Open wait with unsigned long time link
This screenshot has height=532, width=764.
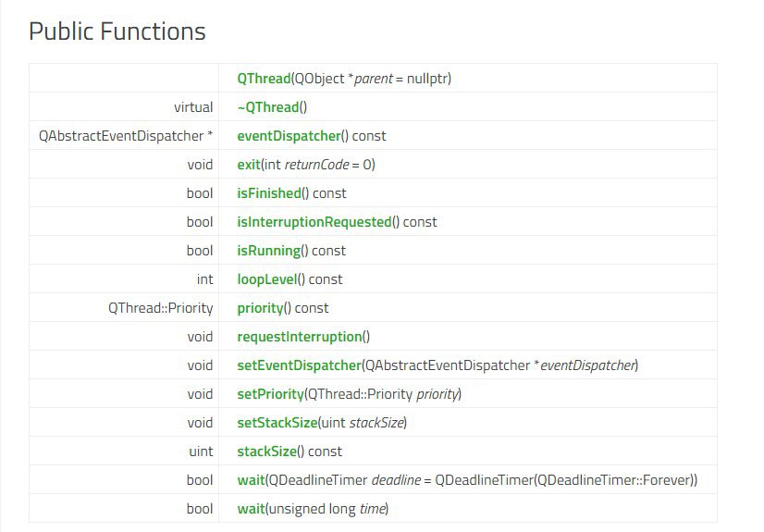(x=251, y=510)
